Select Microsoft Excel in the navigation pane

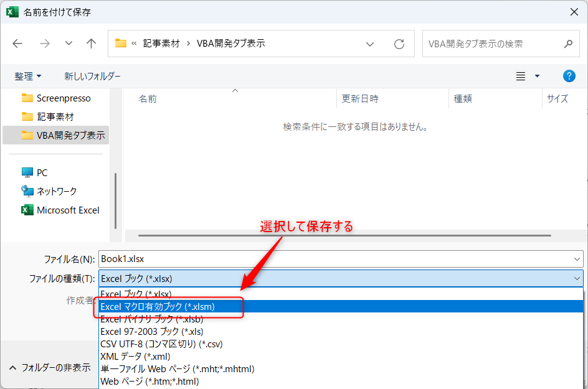coord(60,210)
